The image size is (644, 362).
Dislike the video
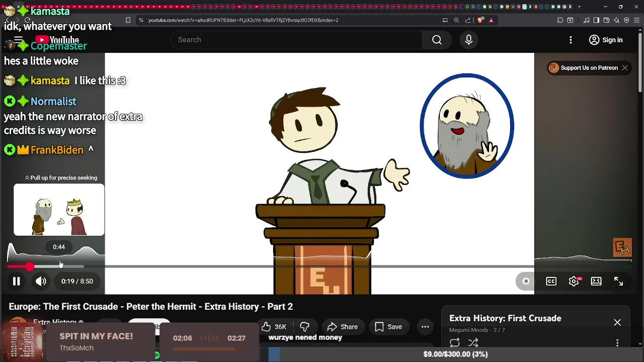click(305, 327)
